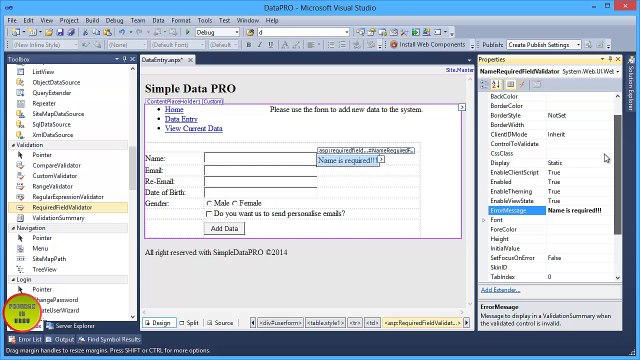Open the File menu

[x=12, y=20]
